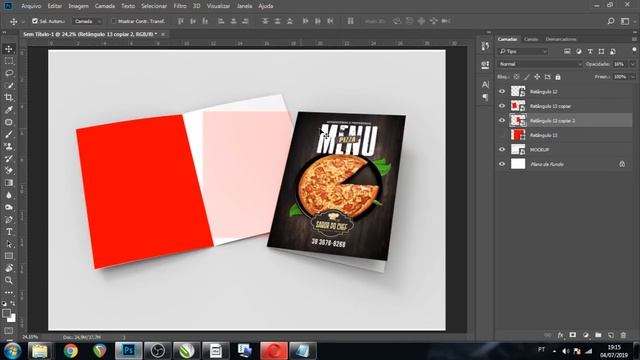This screenshot has height=360, width=640.
Task: Hide the Retângulo 13 copiar layer
Action: pyautogui.click(x=502, y=106)
